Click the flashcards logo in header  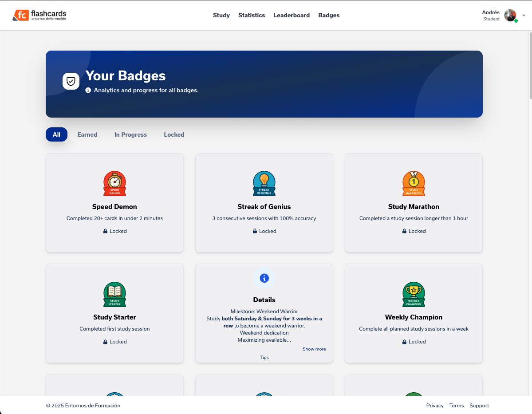coord(39,16)
